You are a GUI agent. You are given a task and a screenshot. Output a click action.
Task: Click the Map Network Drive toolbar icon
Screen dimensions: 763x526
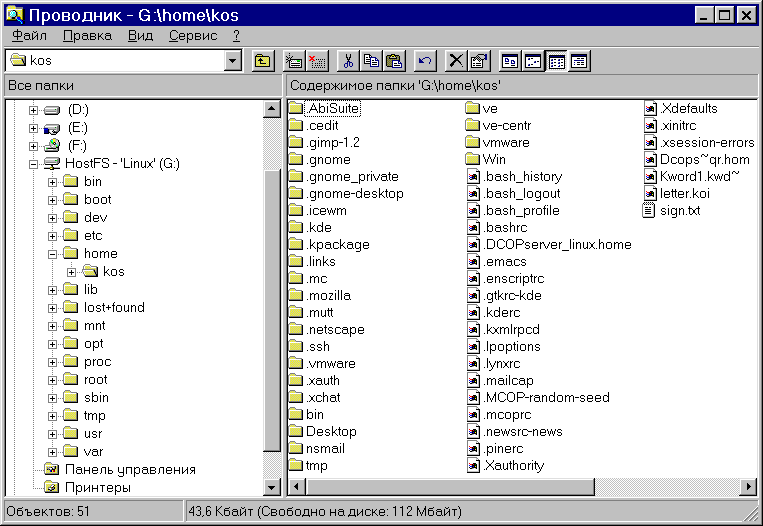point(295,61)
